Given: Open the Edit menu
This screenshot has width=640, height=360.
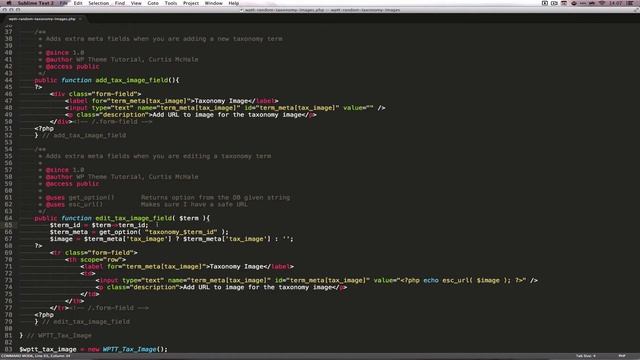Looking at the screenshot, I should point(78,3).
